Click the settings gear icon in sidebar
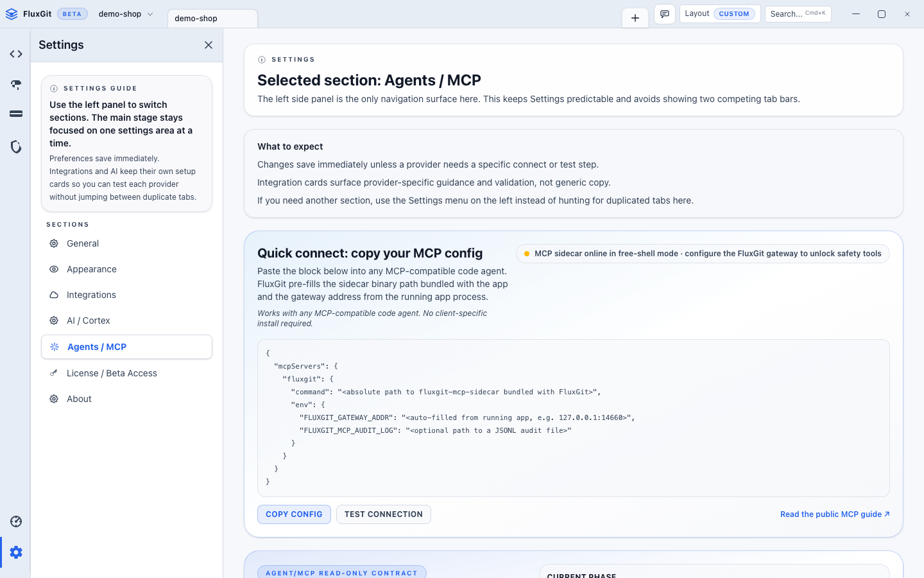This screenshot has width=924, height=578. (x=16, y=552)
